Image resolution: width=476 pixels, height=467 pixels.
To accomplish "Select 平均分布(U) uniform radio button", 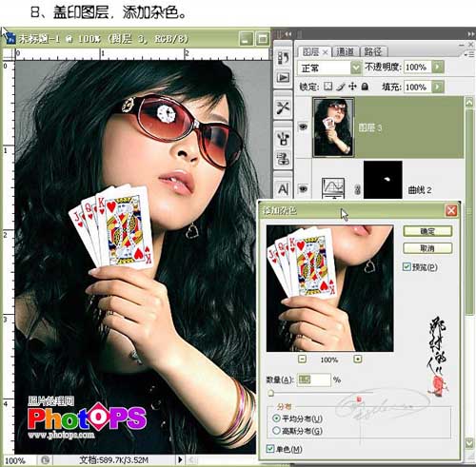I will click(276, 418).
